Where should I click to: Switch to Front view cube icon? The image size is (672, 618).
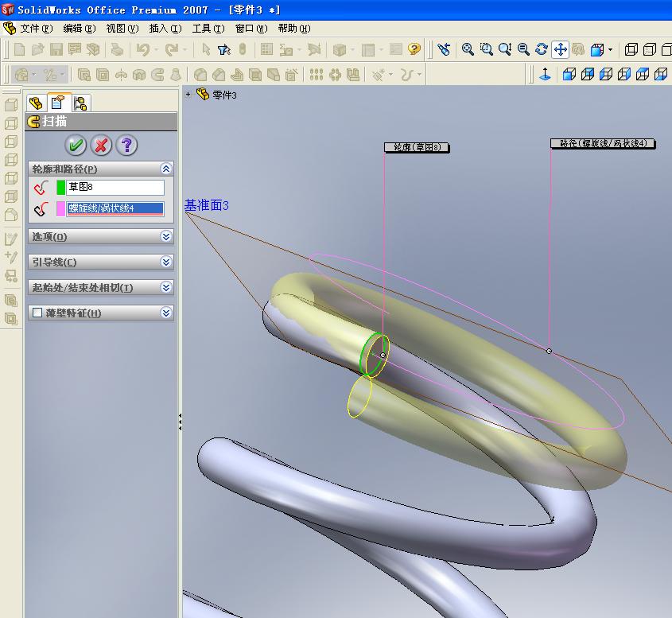point(569,75)
